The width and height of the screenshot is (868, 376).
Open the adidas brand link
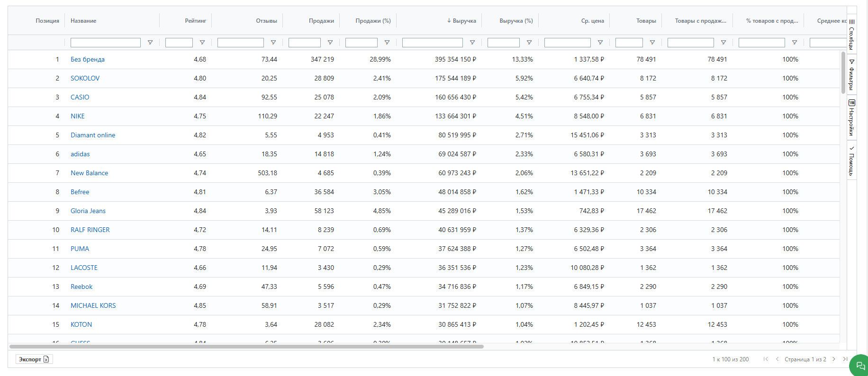[80, 154]
